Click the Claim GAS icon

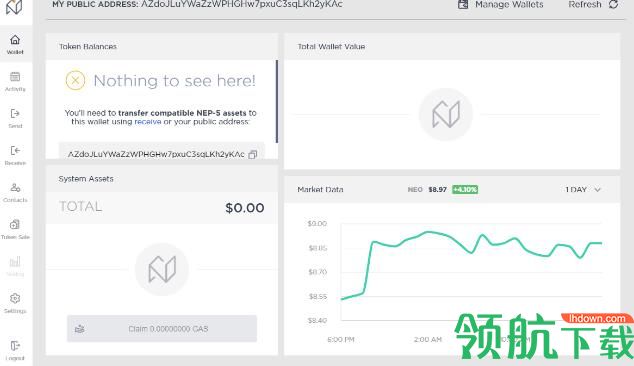80,329
